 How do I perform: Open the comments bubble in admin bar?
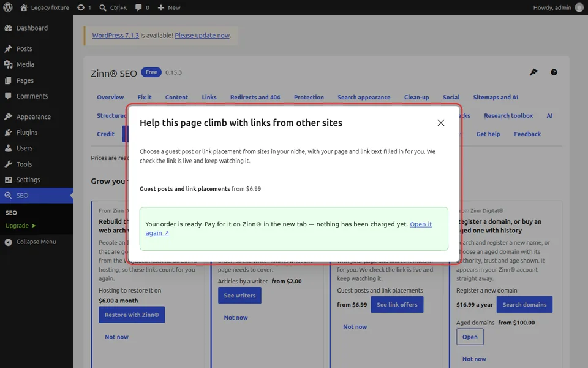pos(142,7)
